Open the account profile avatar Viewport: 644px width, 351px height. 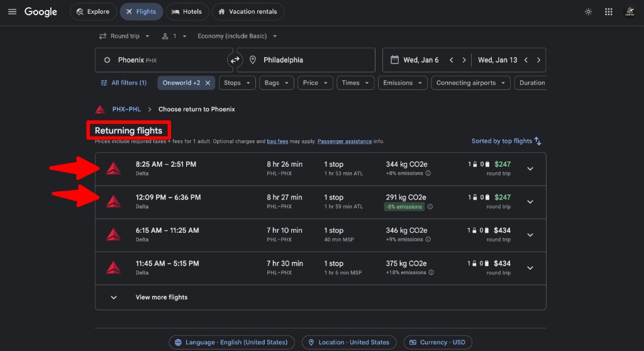(630, 12)
